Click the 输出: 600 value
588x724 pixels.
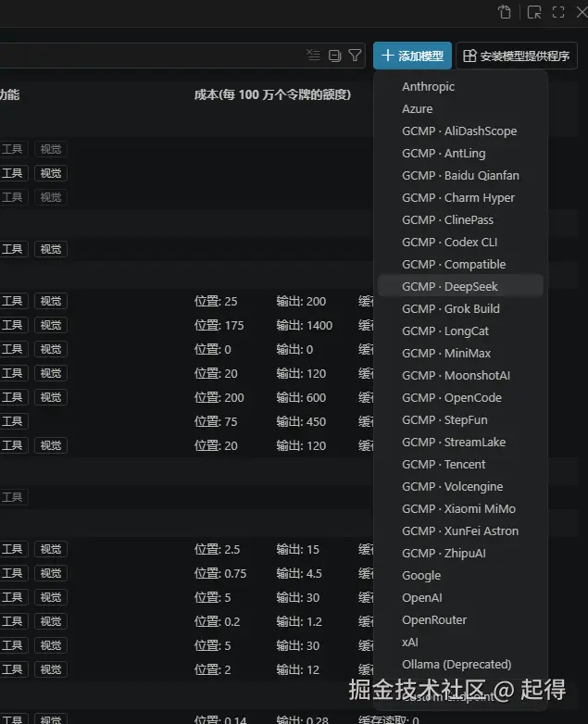click(x=301, y=397)
